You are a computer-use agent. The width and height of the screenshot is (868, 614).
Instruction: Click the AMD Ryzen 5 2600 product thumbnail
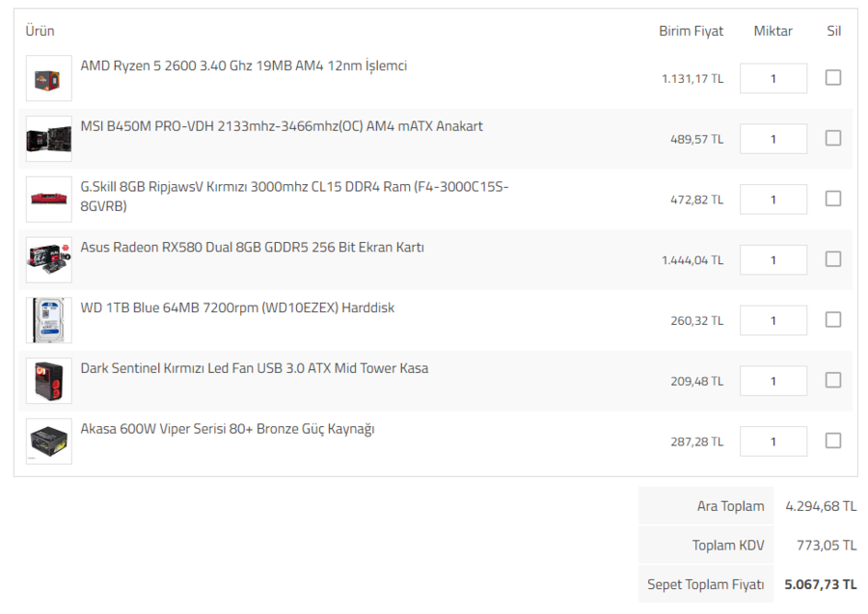[x=49, y=78]
